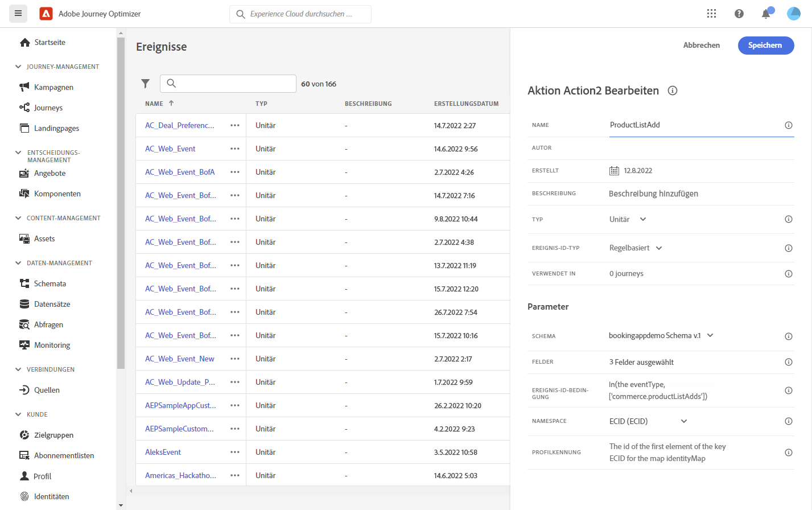Open the user profile avatar
Image resolution: width=812 pixels, height=510 pixels.
pos(793,14)
